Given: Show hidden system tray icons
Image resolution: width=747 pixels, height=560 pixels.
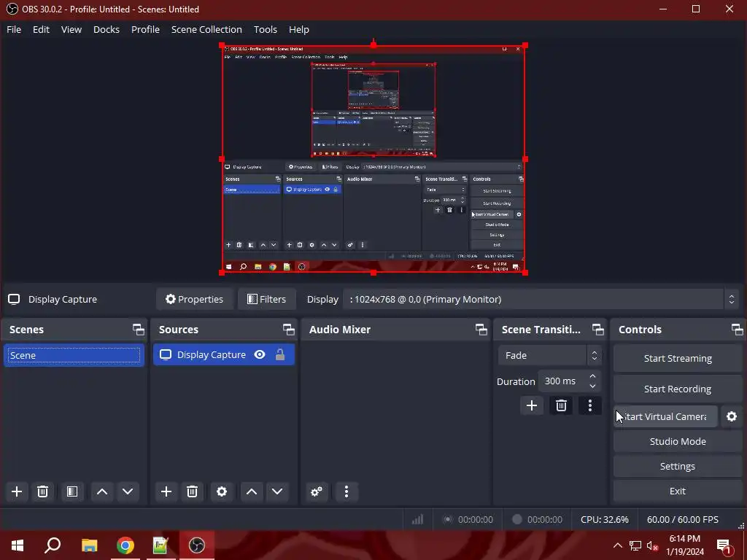Looking at the screenshot, I should pyautogui.click(x=617, y=545).
